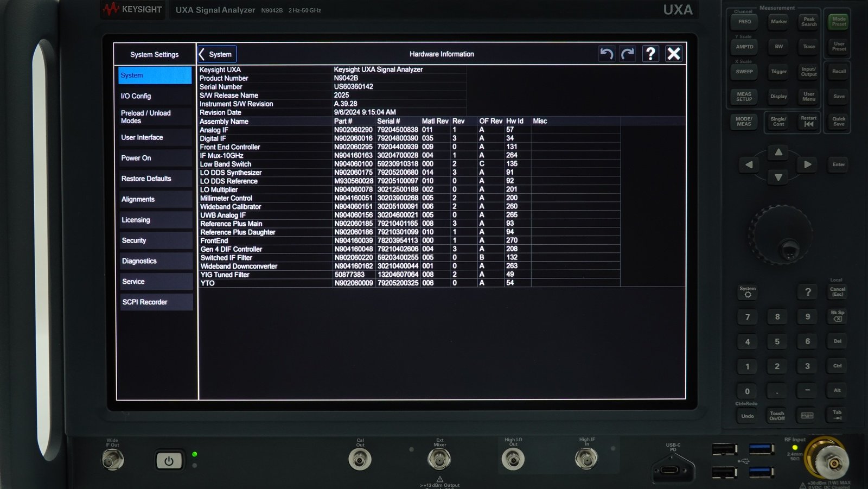The image size is (868, 489).
Task: Go back using the System back button
Action: point(217,54)
